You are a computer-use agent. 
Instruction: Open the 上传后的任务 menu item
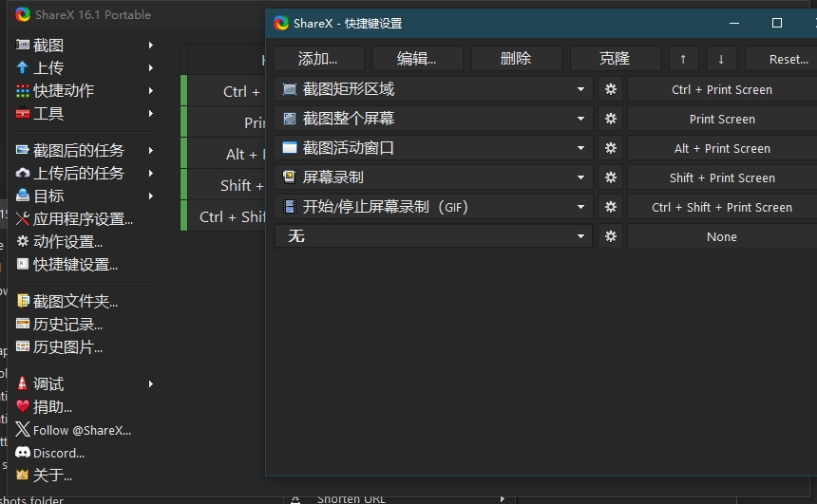85,173
